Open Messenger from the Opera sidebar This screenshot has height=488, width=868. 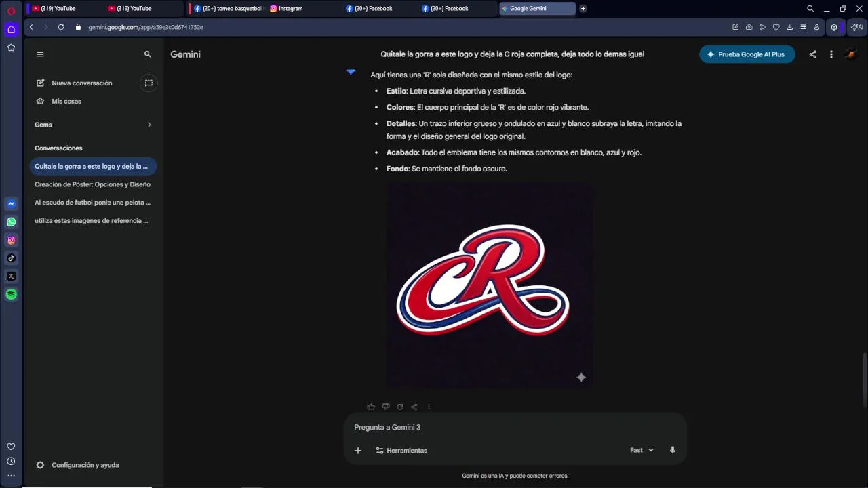click(11, 203)
